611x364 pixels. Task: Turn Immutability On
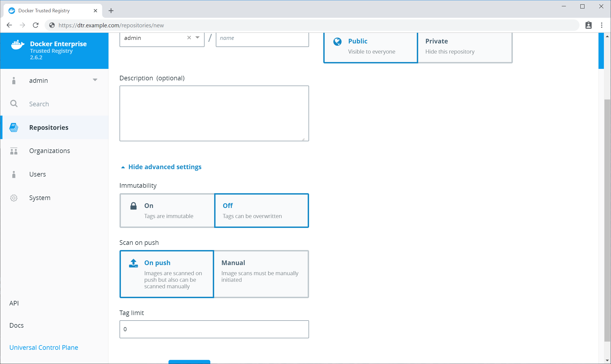coord(167,210)
